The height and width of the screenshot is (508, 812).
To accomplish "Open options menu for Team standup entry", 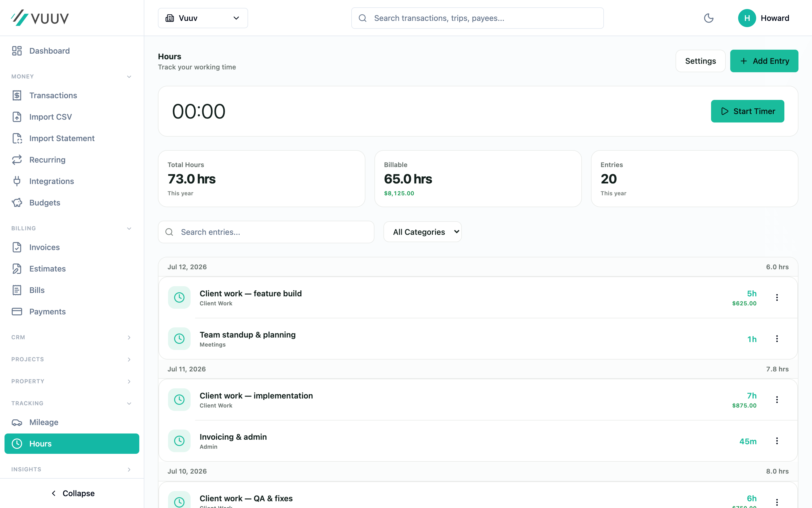I will (x=777, y=339).
